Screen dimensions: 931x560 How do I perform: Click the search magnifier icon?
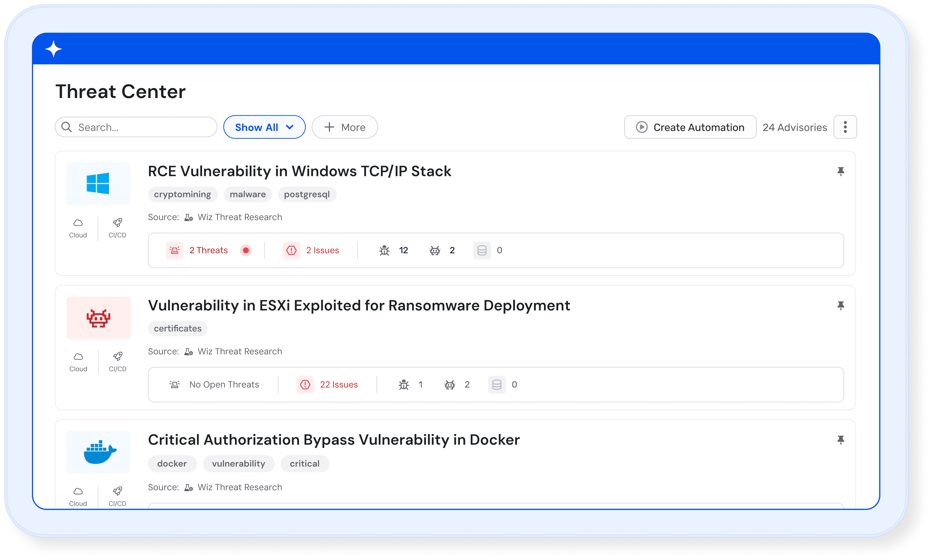[66, 127]
